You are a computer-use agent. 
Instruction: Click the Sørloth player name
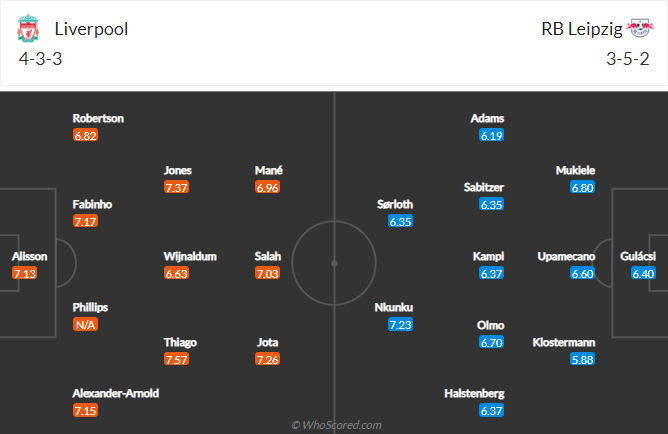(x=395, y=204)
